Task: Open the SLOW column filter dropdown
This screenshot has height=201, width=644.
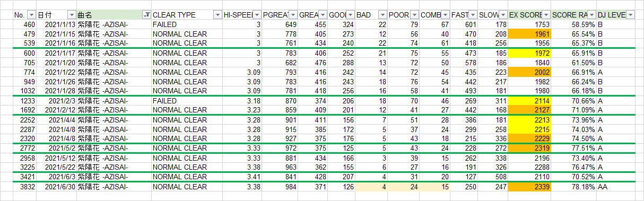Action: 503,15
